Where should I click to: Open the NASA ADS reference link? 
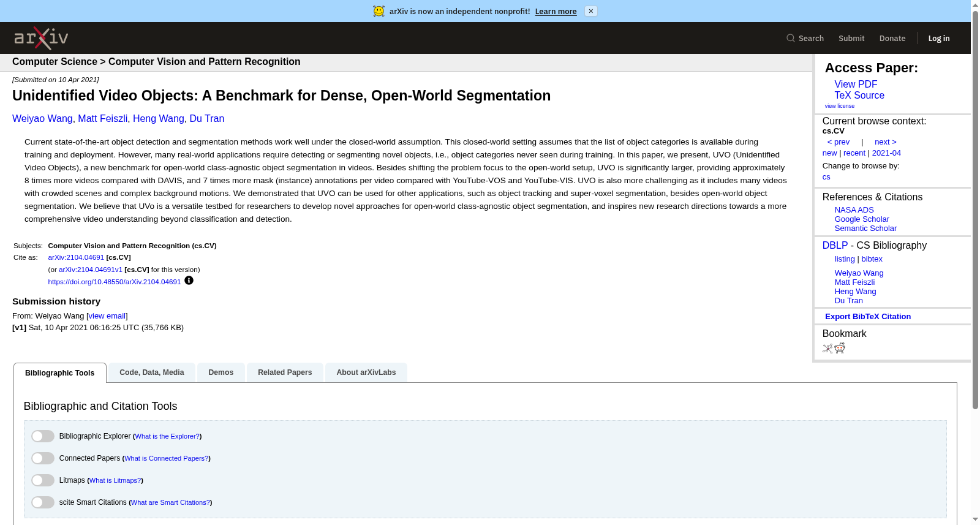pos(854,210)
